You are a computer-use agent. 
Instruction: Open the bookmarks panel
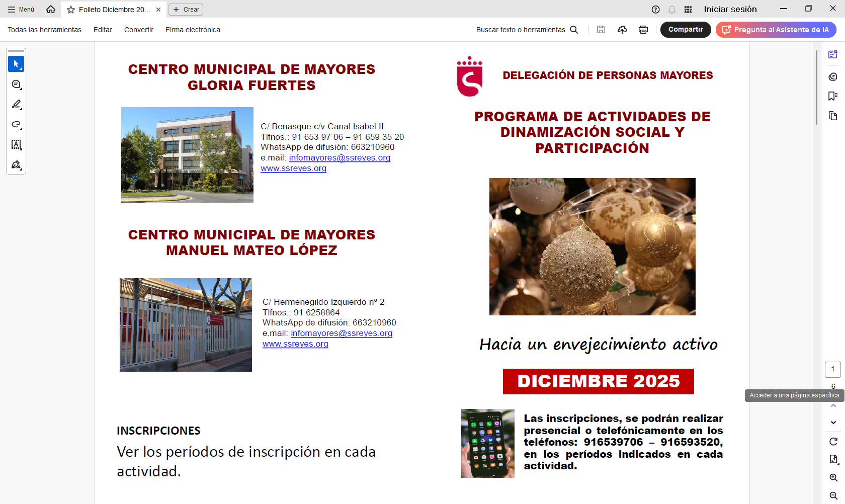[833, 96]
